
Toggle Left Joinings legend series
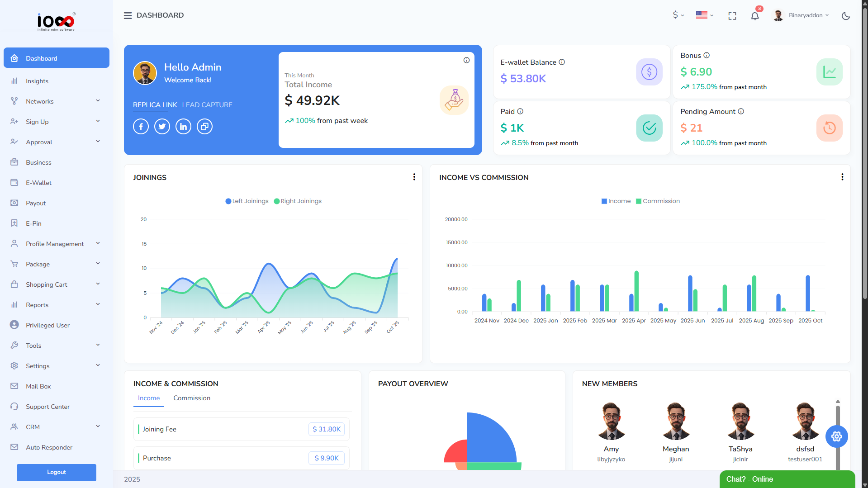[247, 201]
